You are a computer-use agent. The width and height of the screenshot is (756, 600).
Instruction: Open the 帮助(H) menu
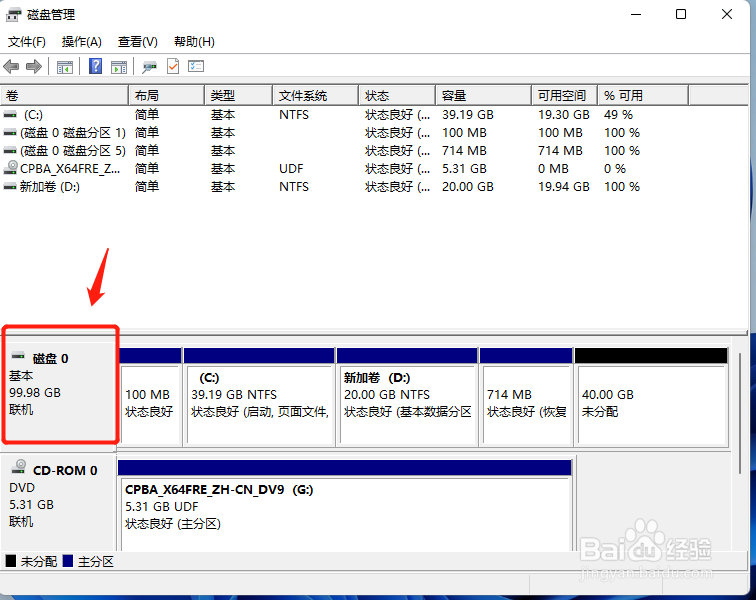194,42
